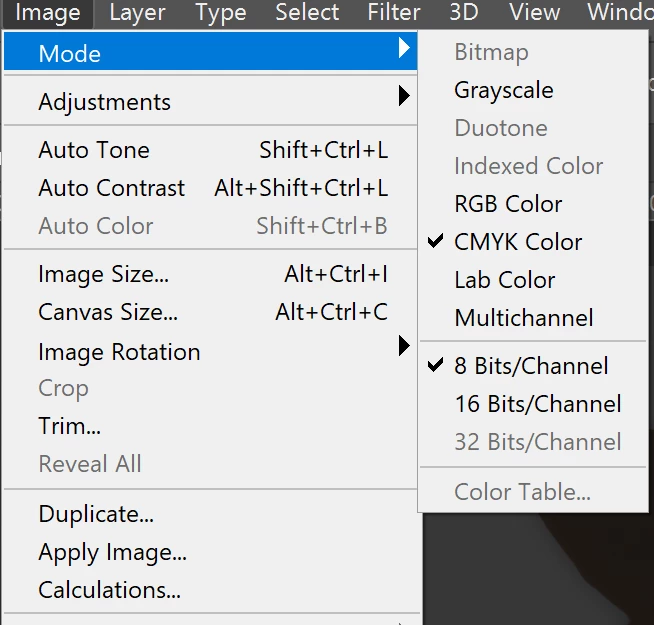Set bit depth to 16 Bits/Channel
Image resolution: width=654 pixels, height=625 pixels.
click(537, 404)
